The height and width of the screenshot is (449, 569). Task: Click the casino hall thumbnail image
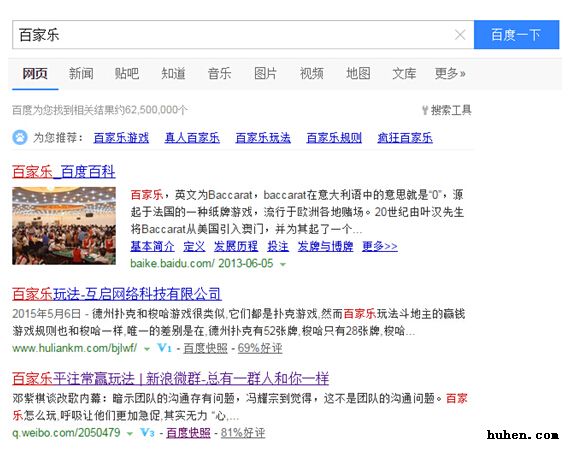[64, 225]
